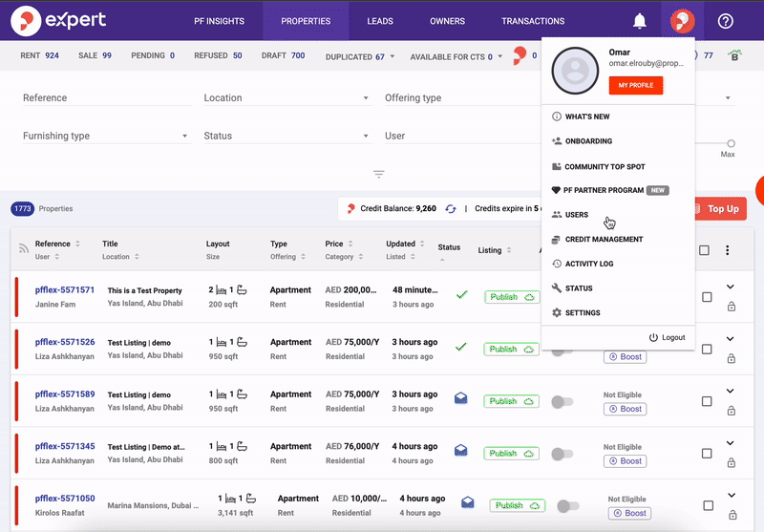Click the MY PROFILE button

pos(636,85)
